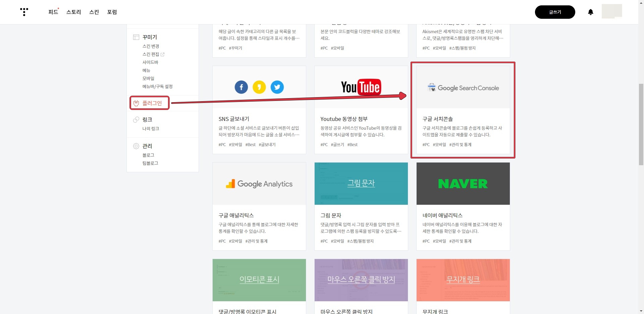The image size is (644, 314).
Task: Open the 포럼 menu
Action: tap(112, 12)
